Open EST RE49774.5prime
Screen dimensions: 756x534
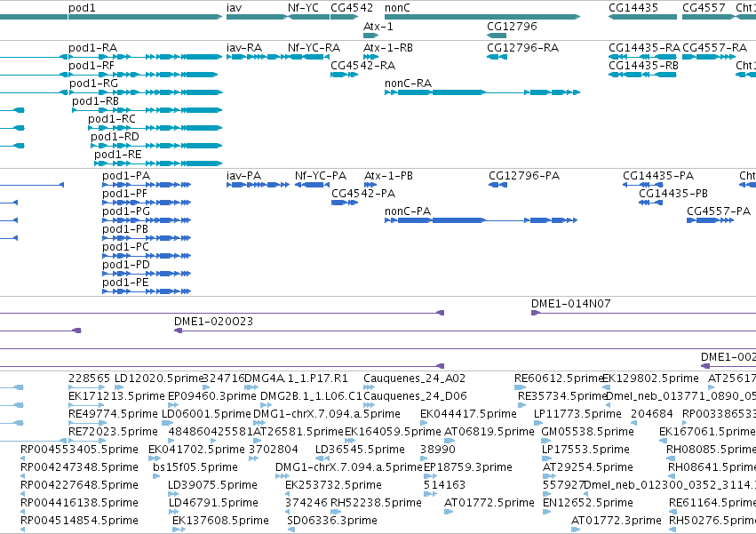(x=113, y=414)
